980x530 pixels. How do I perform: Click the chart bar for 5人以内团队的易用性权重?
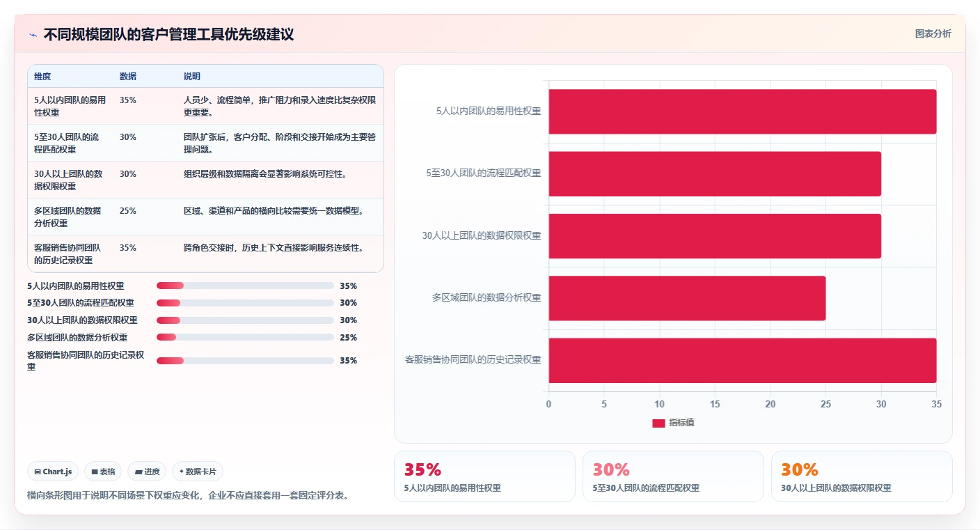743,111
